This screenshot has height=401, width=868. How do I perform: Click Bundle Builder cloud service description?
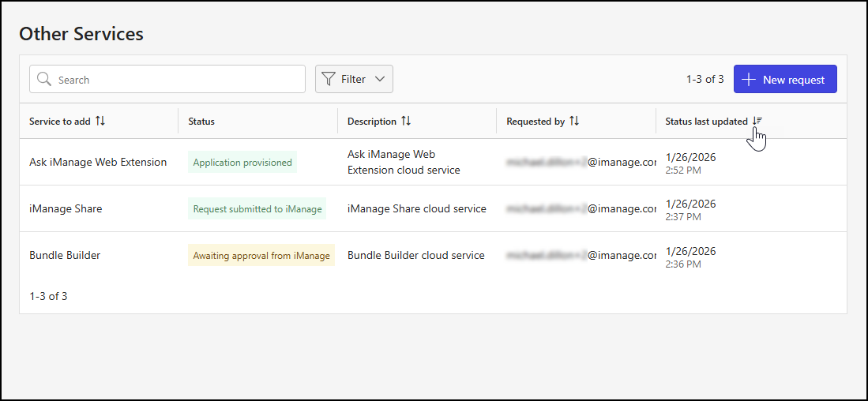click(416, 255)
